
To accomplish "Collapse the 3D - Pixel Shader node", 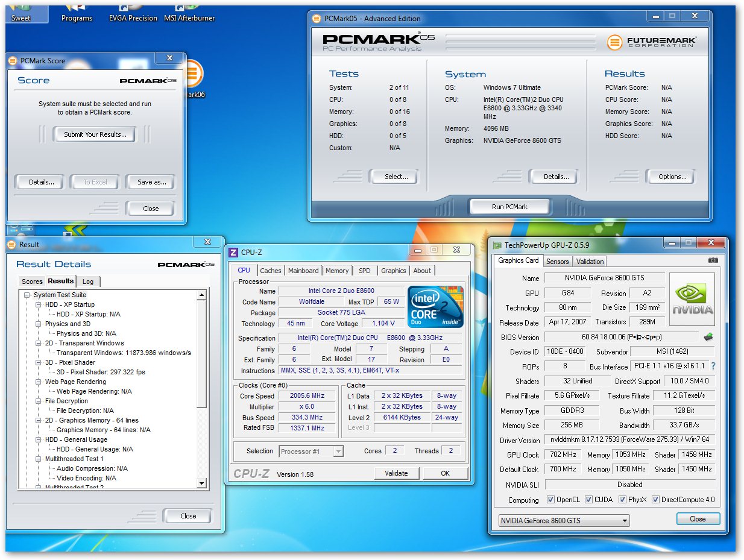I will click(39, 362).
